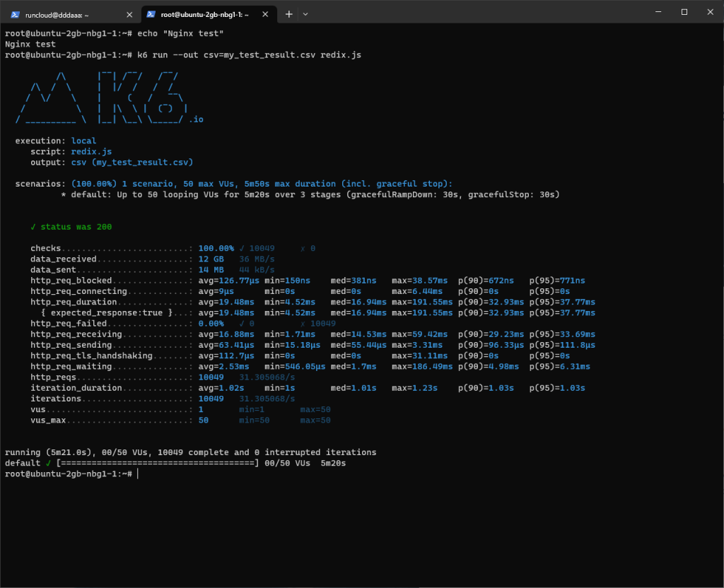
Task: Click http_req_duration avg=19.48ms
Action: (x=226, y=302)
